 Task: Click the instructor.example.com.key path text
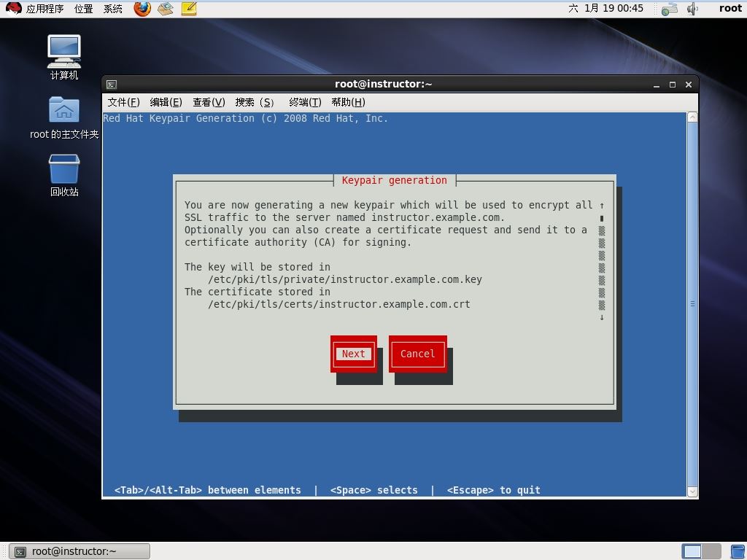coord(345,279)
